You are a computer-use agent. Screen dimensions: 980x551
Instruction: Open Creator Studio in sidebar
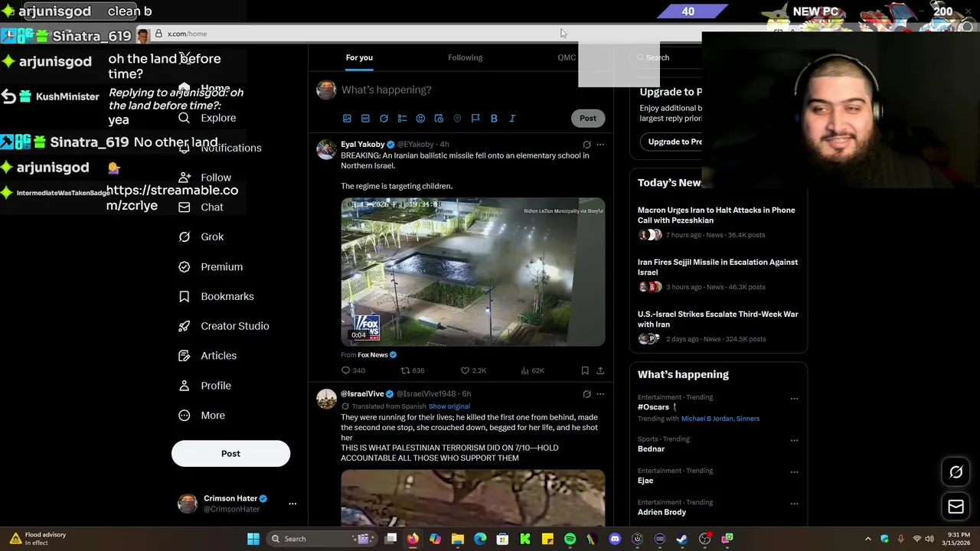(224, 326)
